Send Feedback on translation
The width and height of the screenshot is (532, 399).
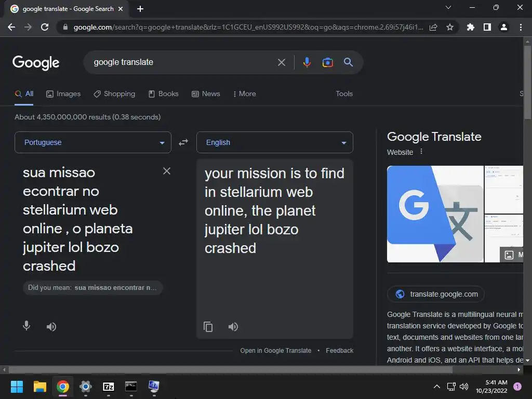339,351
